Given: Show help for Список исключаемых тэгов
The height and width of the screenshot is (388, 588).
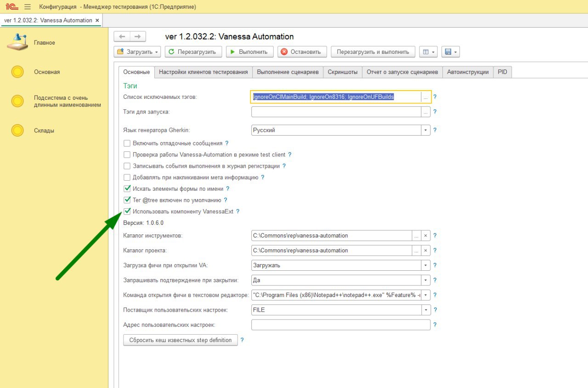Looking at the screenshot, I should coord(435,97).
